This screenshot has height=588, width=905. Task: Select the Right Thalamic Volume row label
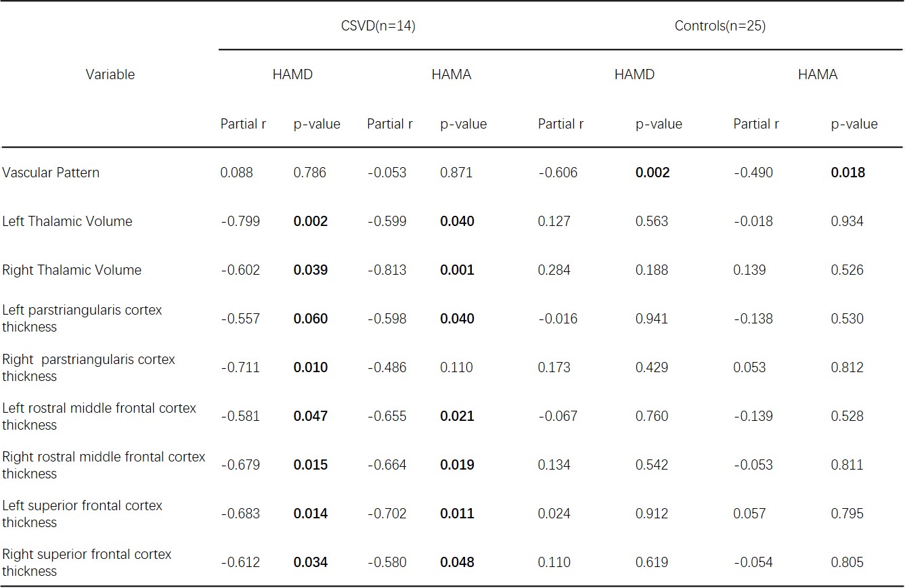click(72, 270)
